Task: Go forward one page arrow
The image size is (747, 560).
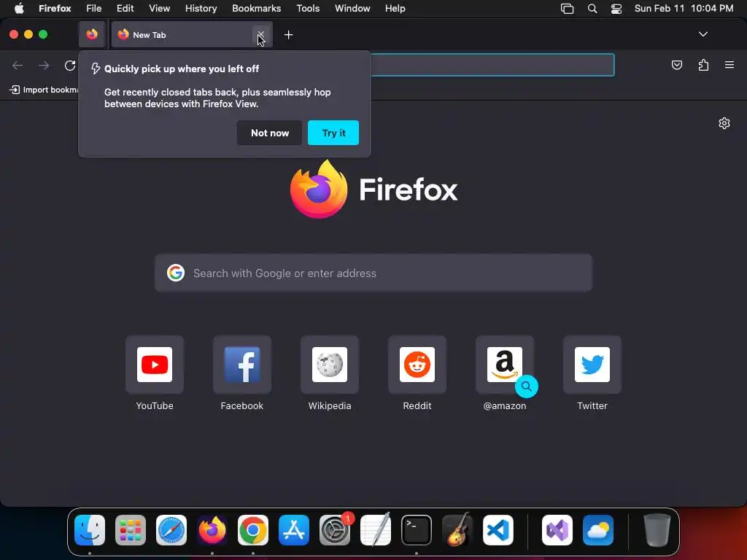Action: click(44, 65)
